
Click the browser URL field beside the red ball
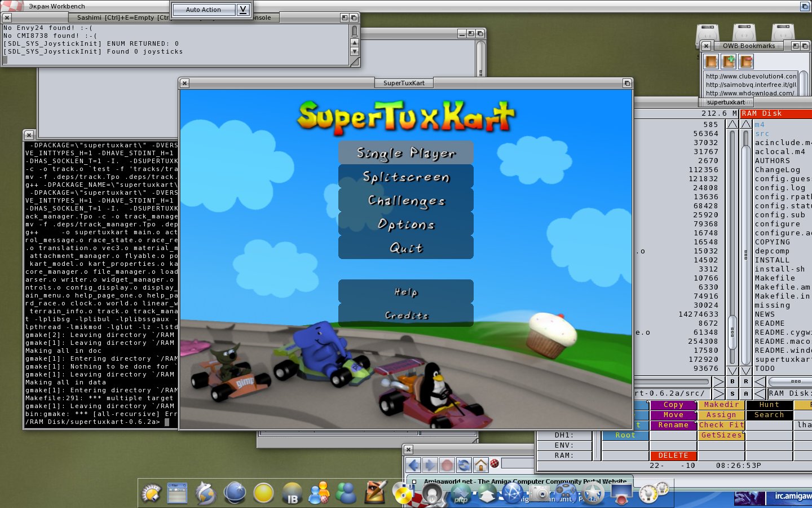pyautogui.click(x=518, y=463)
